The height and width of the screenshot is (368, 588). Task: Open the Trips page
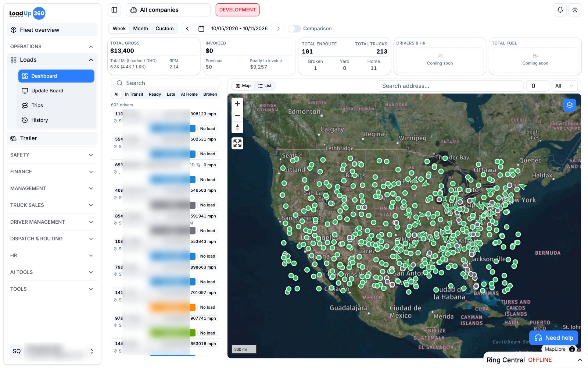56,105
